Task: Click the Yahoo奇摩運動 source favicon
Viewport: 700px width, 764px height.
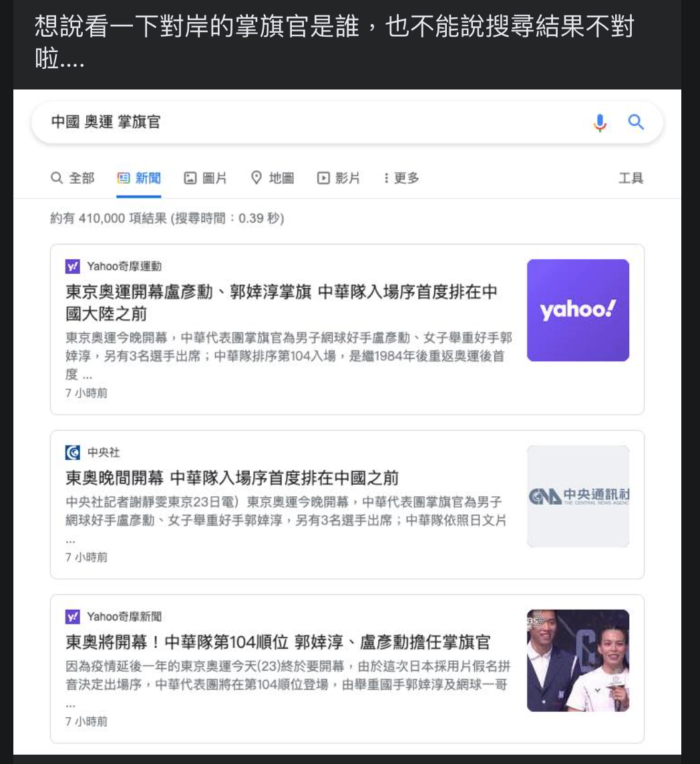Action: pos(73,266)
